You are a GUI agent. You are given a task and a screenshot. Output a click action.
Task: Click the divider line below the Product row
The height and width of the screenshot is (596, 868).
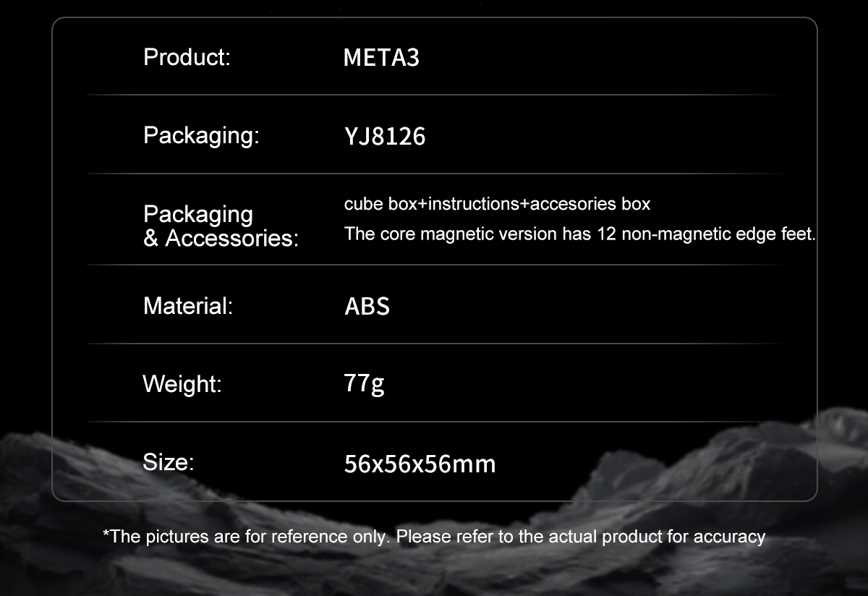coord(434,95)
